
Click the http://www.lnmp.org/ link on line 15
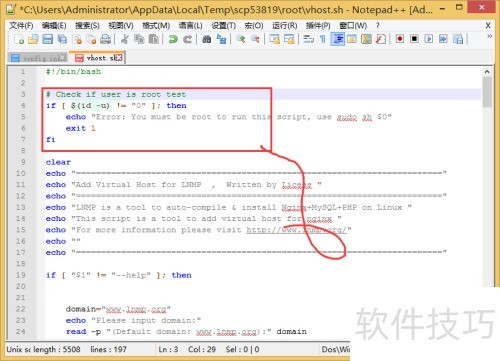click(x=296, y=230)
